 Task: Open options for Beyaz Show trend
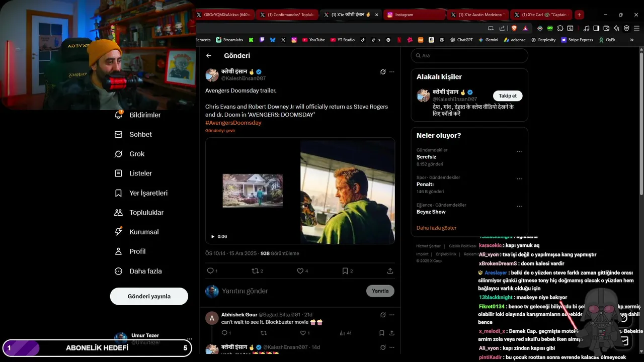click(x=519, y=206)
